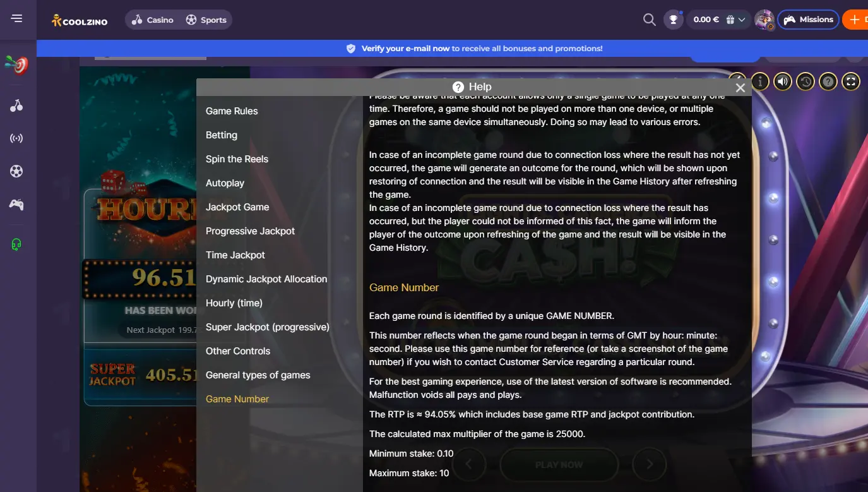Click the 0.00 € balance amount
This screenshot has width=868, height=492.
coord(706,20)
